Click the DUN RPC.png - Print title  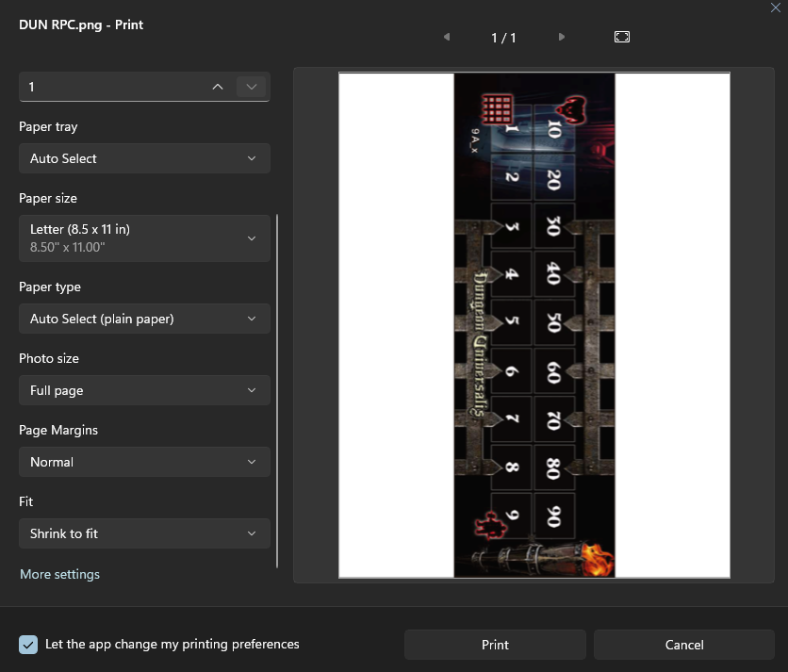[x=81, y=25]
